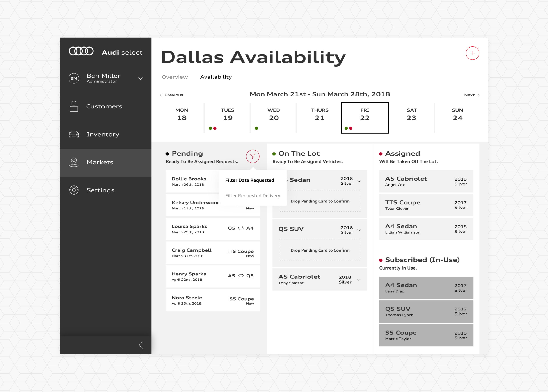548x392 pixels.
Task: Click the Pending filter funnel icon
Action: 253,156
